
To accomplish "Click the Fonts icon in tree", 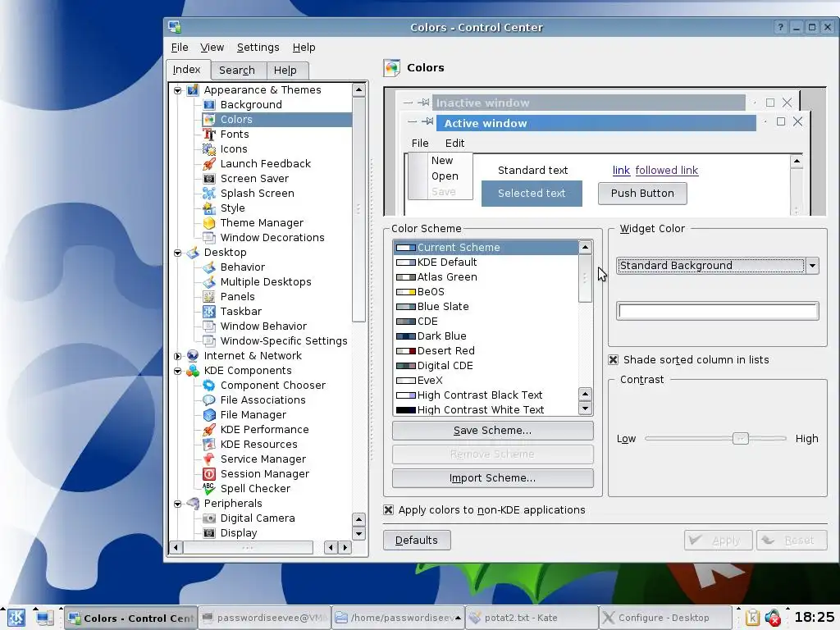I will coord(209,134).
